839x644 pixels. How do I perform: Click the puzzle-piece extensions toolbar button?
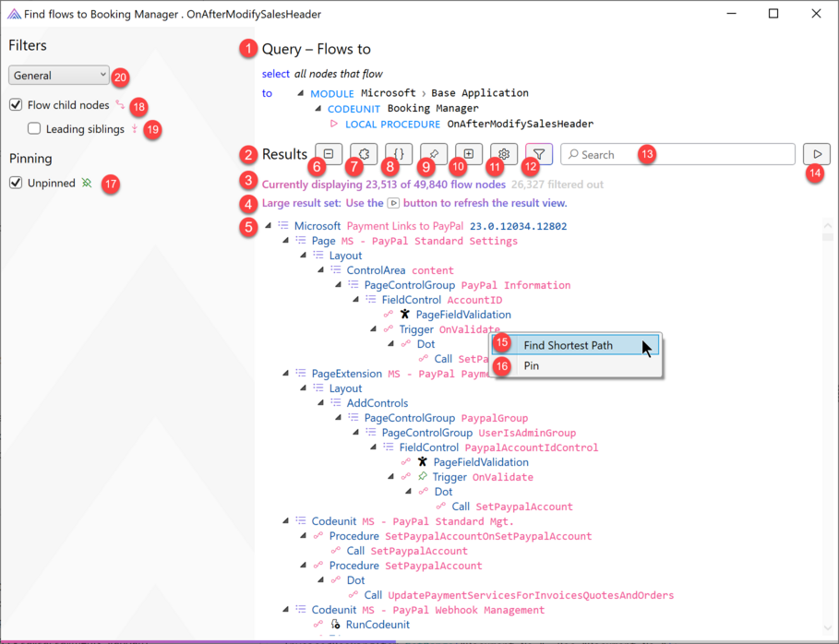[x=364, y=154]
